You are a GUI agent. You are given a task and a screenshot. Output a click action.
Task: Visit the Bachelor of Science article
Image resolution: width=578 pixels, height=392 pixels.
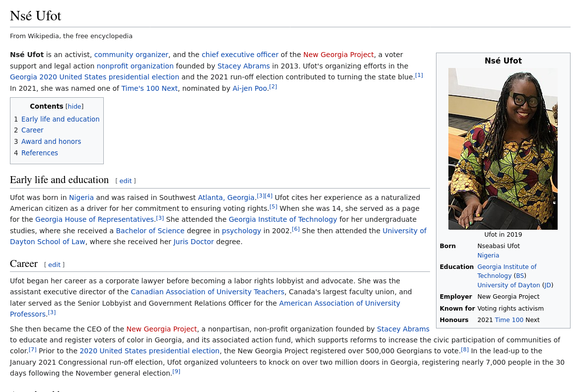[x=150, y=231]
